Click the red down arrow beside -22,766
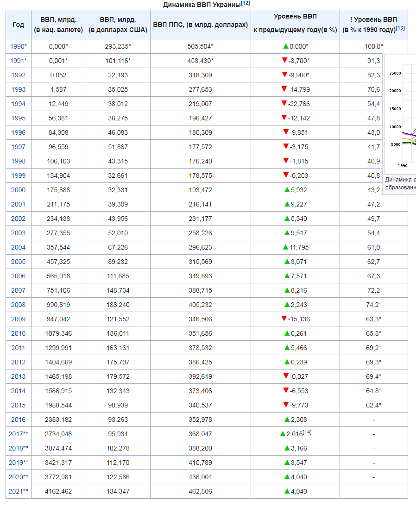416x532 pixels. [x=284, y=104]
